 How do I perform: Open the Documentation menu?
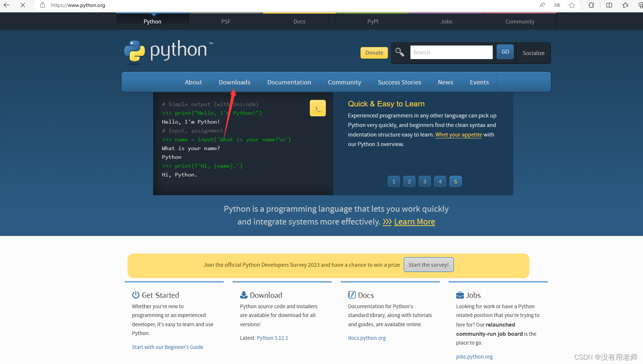click(x=289, y=82)
